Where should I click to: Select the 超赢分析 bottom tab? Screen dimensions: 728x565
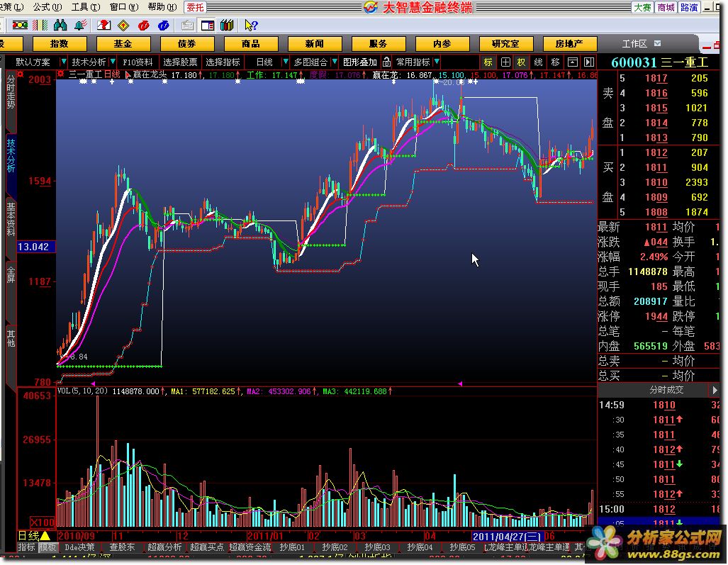pos(164,547)
